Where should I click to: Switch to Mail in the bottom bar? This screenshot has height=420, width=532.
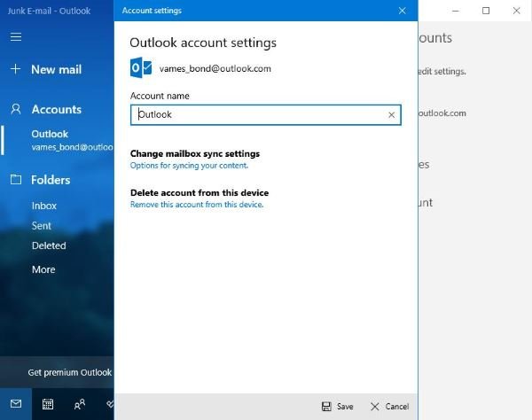15,404
